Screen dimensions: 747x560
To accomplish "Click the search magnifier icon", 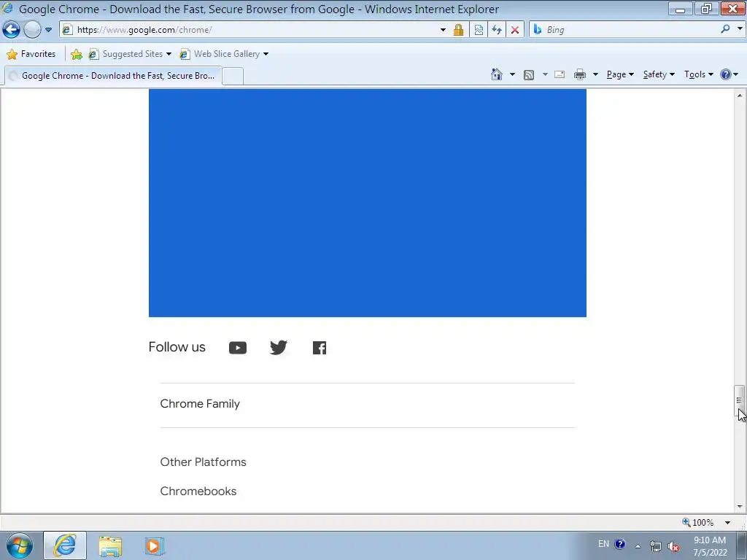I will 725,29.
